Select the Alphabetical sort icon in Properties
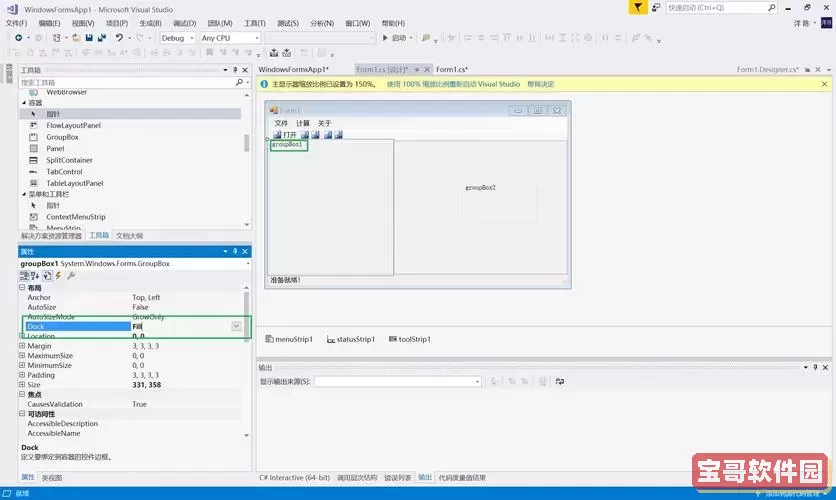 [35, 276]
